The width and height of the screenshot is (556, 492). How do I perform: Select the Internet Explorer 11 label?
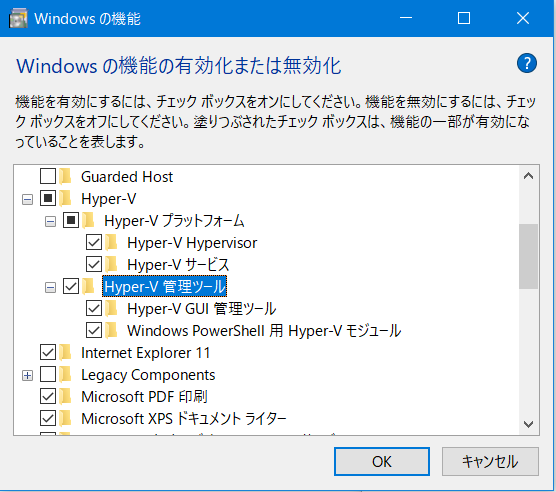point(145,353)
